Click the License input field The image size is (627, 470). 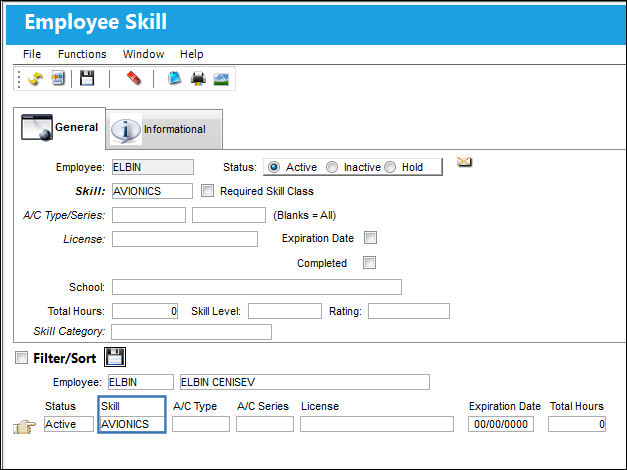coord(185,239)
